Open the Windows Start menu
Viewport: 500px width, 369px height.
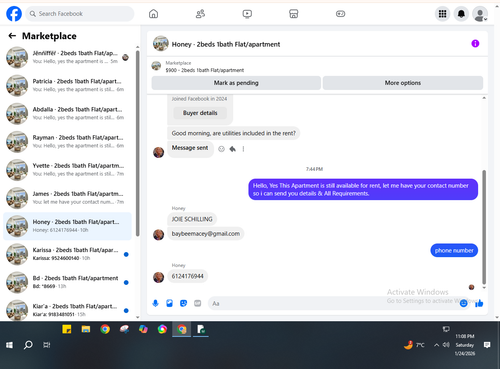pos(9,345)
